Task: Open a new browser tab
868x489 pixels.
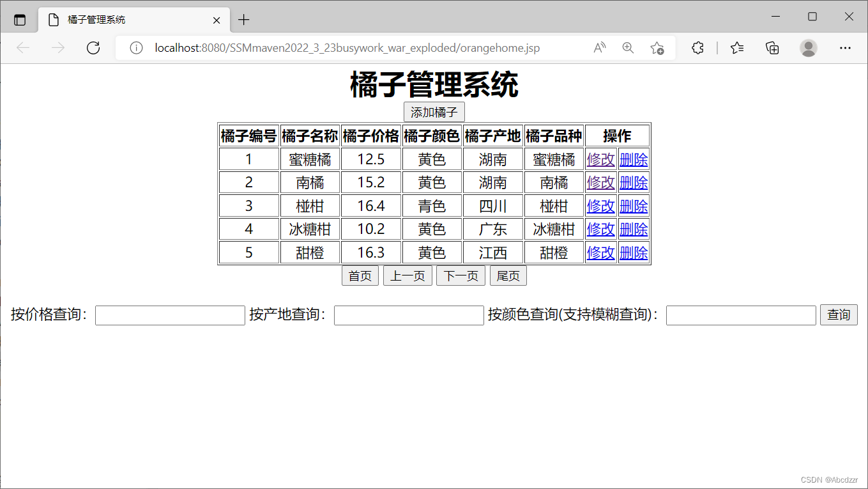Action: pyautogui.click(x=243, y=20)
